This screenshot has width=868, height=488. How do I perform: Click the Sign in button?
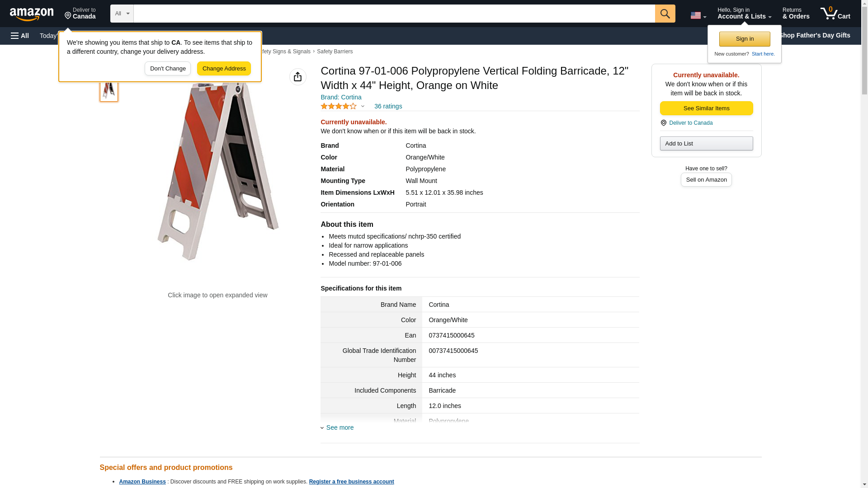point(745,39)
